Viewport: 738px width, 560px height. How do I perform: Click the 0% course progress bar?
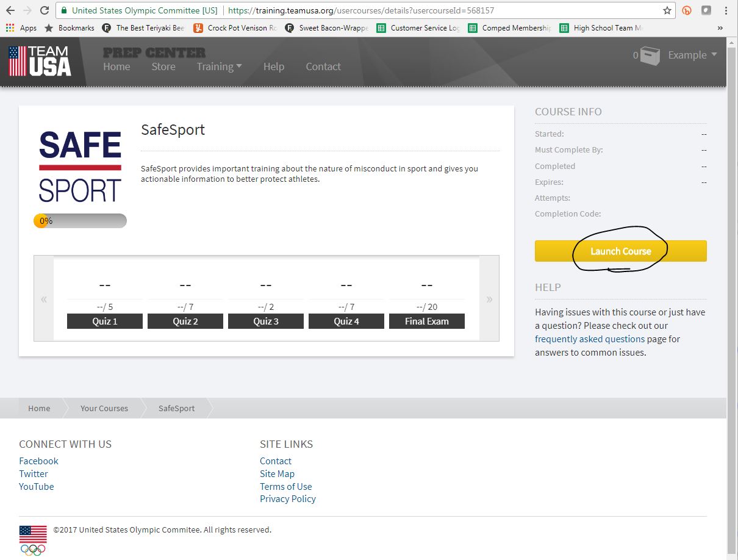[80, 221]
